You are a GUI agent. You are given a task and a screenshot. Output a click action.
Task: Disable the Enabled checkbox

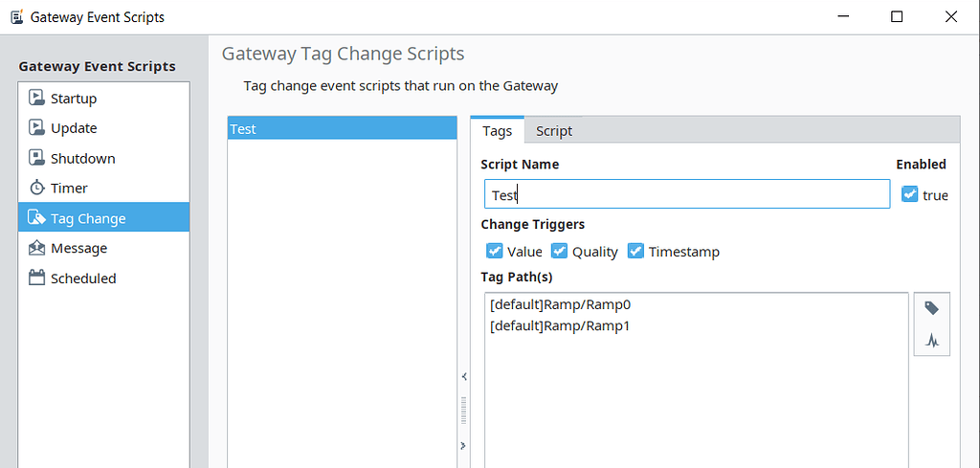(909, 194)
